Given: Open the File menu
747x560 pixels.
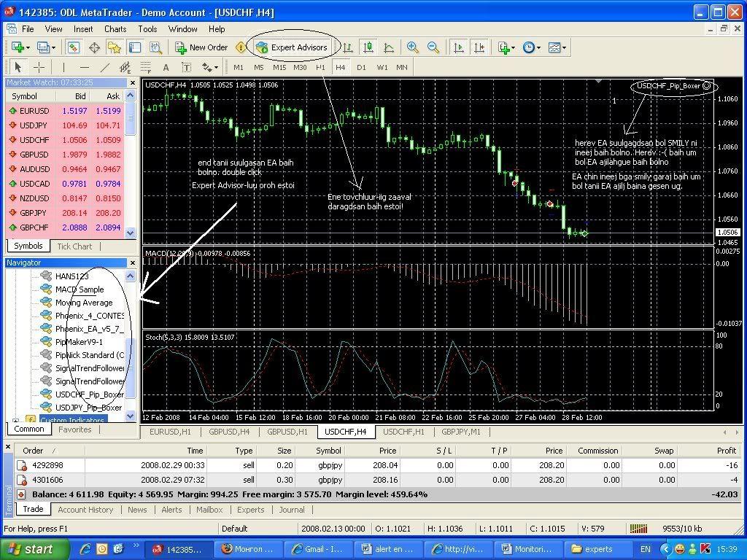Looking at the screenshot, I should click(x=28, y=29).
